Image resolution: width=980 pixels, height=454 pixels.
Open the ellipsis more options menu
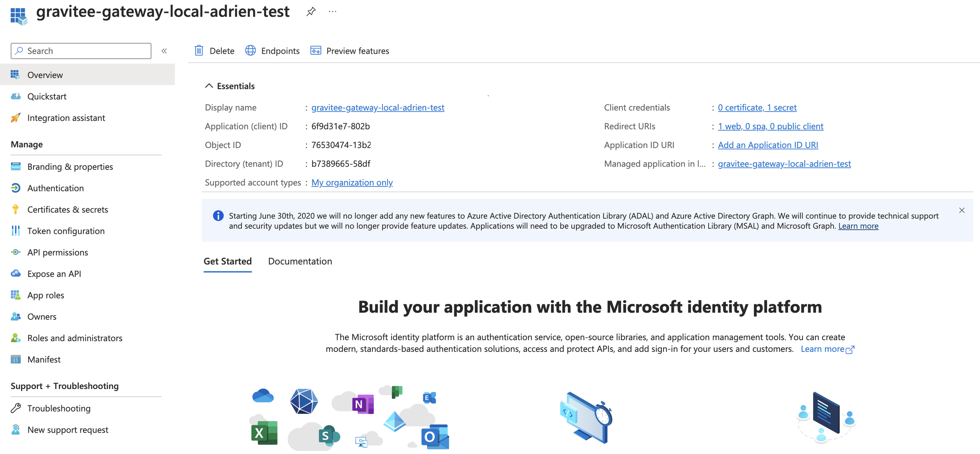332,12
